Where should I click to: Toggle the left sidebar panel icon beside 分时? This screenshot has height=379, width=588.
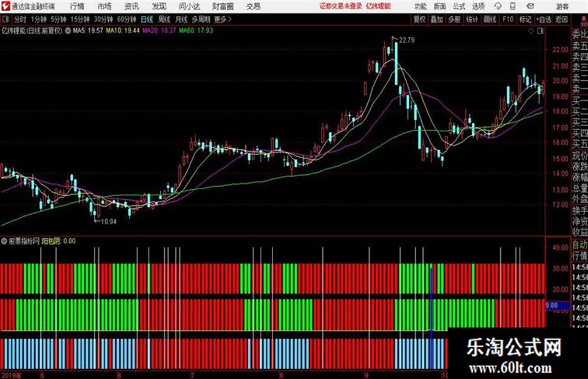tap(6, 19)
